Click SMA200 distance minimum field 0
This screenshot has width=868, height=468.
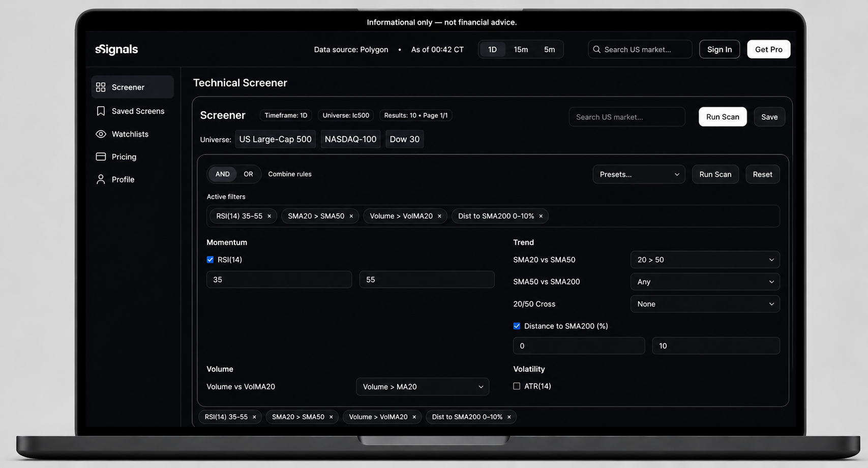tap(579, 346)
